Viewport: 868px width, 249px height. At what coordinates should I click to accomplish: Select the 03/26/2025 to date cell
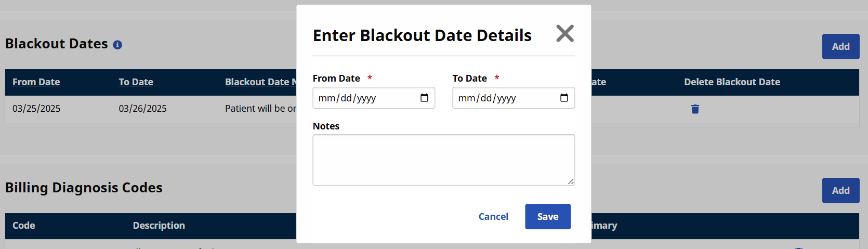pos(142,109)
